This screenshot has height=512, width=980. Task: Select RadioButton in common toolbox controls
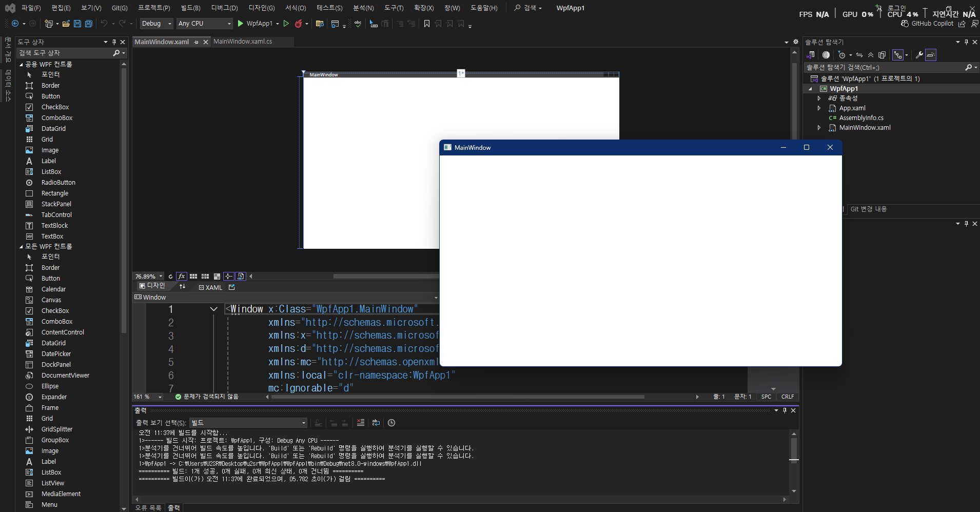58,183
